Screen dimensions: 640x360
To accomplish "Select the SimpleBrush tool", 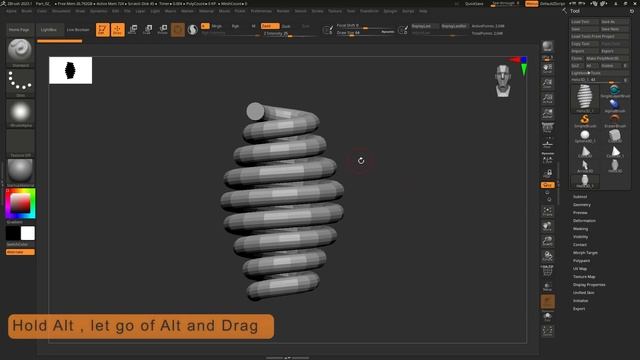I will pos(585,120).
